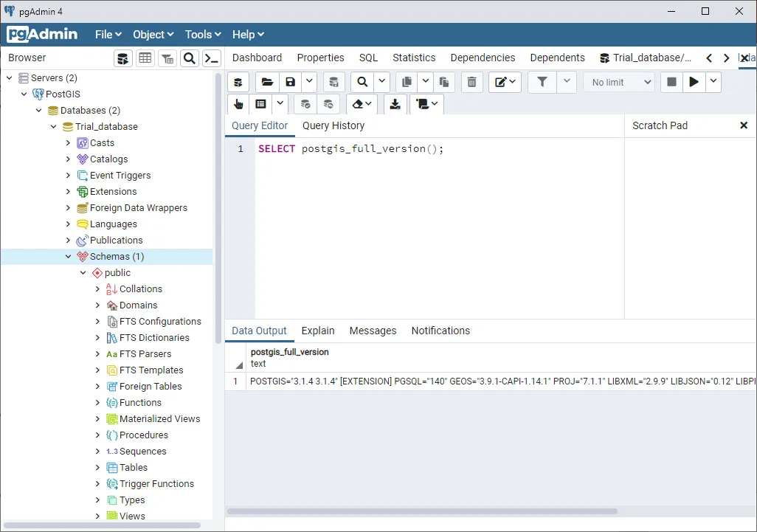The image size is (757, 532).
Task: Switch to the Statistics tab
Action: 414,58
